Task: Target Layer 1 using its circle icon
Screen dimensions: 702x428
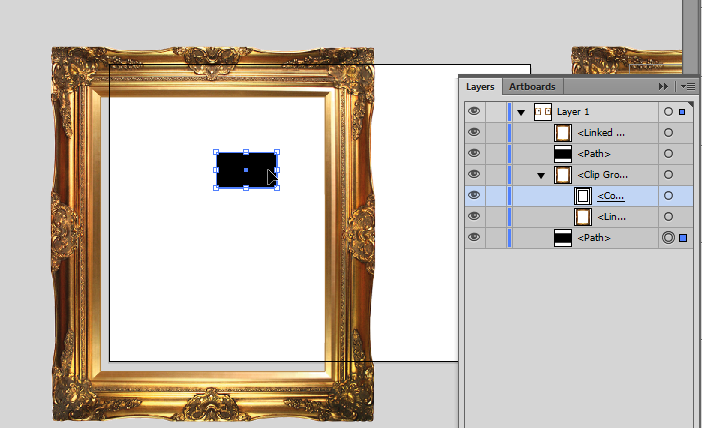Action: (668, 112)
